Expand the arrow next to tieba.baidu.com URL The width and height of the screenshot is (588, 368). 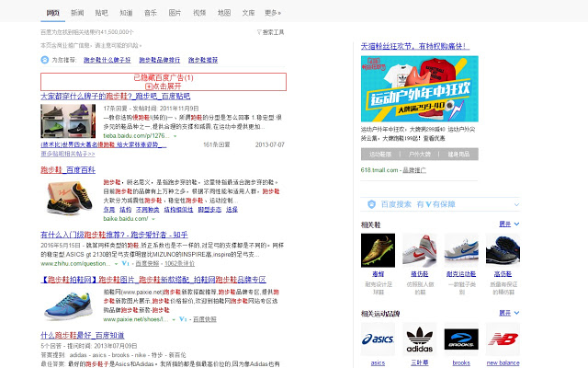click(x=175, y=136)
